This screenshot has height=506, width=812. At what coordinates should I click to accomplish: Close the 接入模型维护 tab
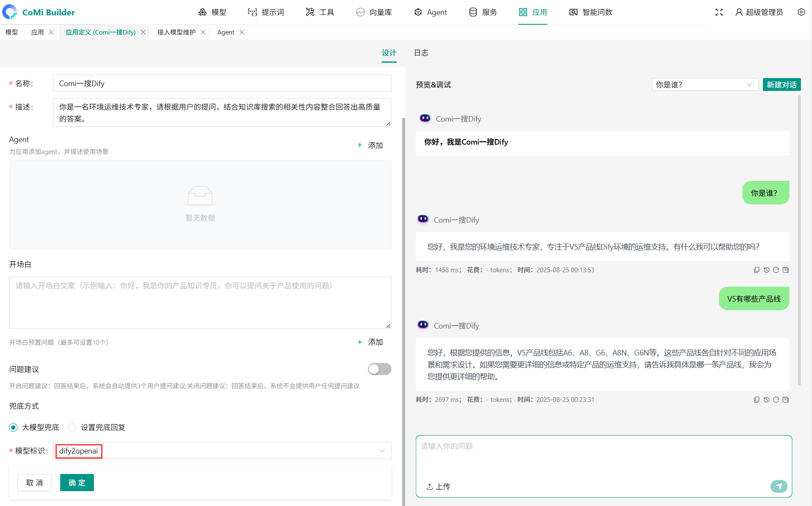(x=203, y=32)
